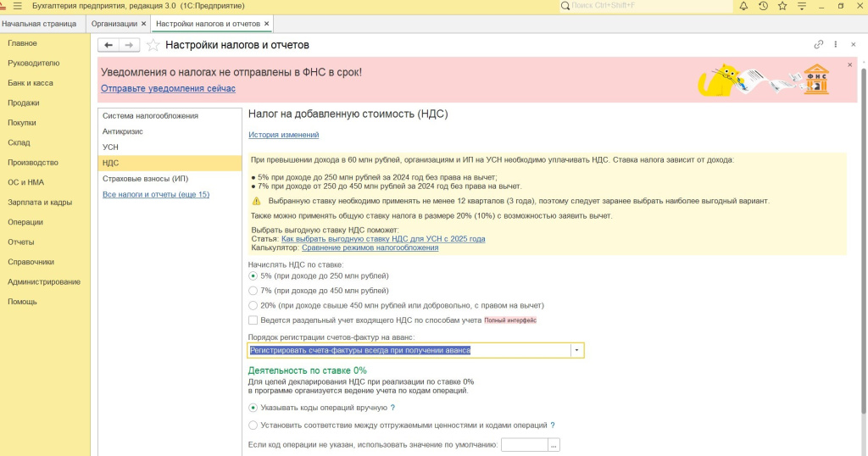The image size is (868, 456).
Task: Select Антикризис in settings list
Action: click(170, 131)
